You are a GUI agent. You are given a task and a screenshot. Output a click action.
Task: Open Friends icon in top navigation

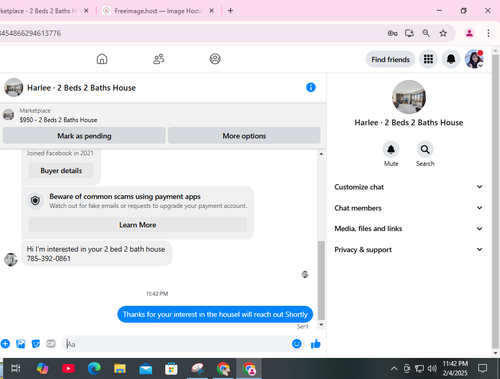click(x=159, y=59)
